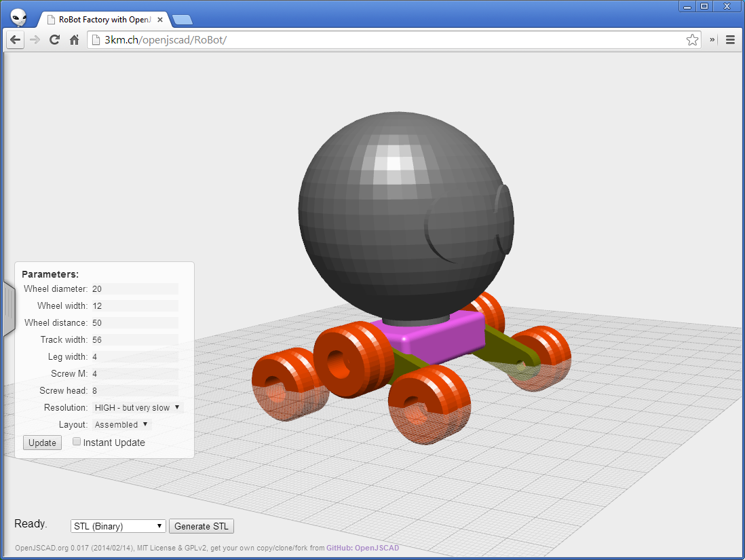Click the browser forward arrow button
The height and width of the screenshot is (560, 745).
[35, 40]
